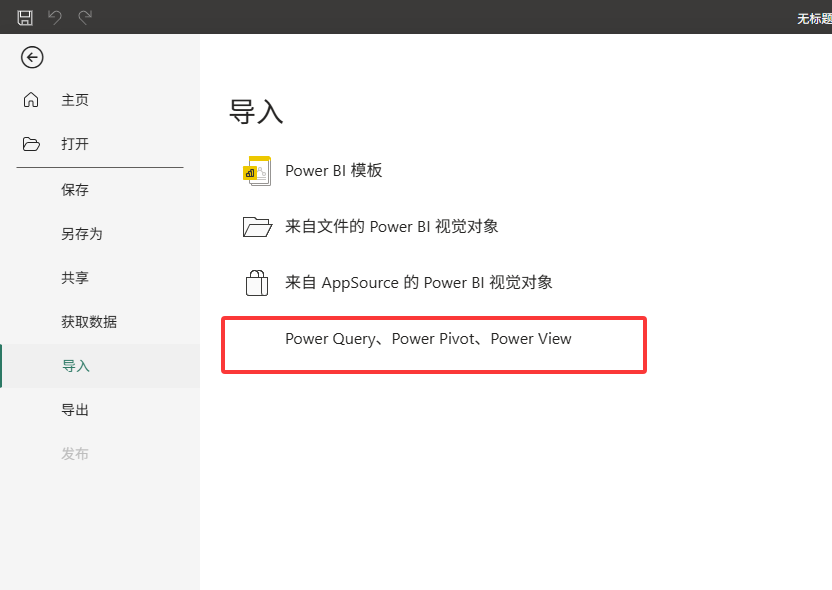Choose 来自 AppSource 的 Power BI 视觉对象

(419, 283)
